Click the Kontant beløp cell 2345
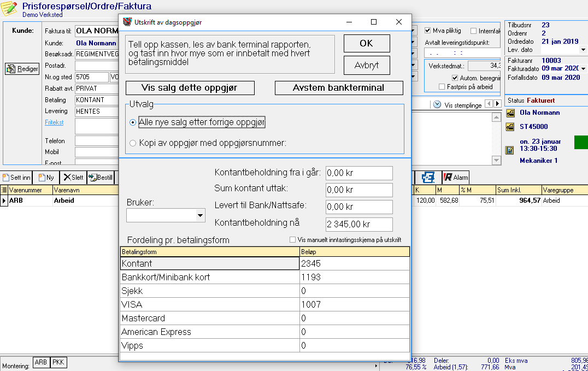 click(x=354, y=264)
